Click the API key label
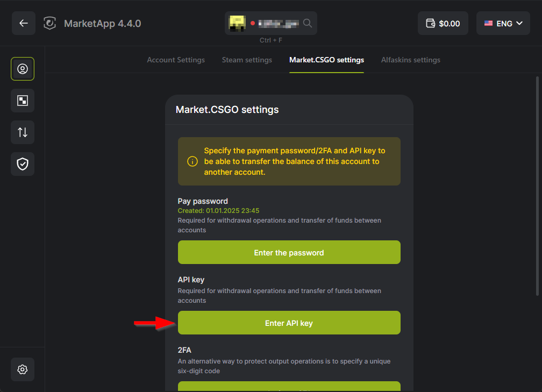Image resolution: width=542 pixels, height=392 pixels. point(191,280)
